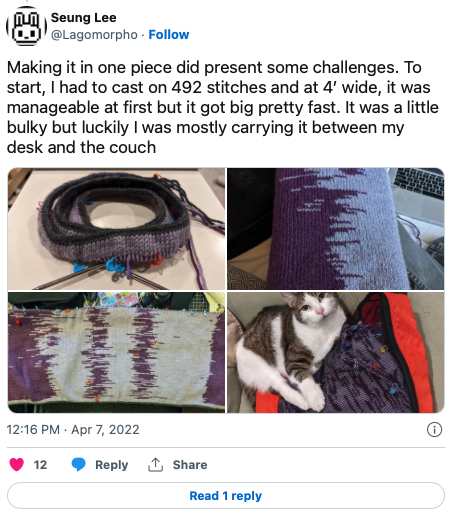Like the tweet with the heart icon

coord(17,464)
